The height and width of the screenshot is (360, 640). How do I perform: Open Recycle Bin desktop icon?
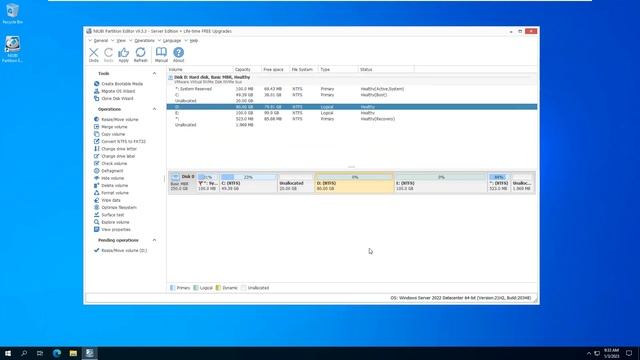(13, 13)
